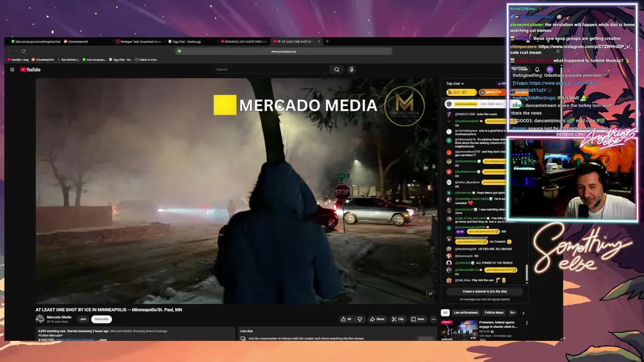Click the main livestream video player
Image resolution: width=644 pixels, height=362 pixels.
(236, 191)
